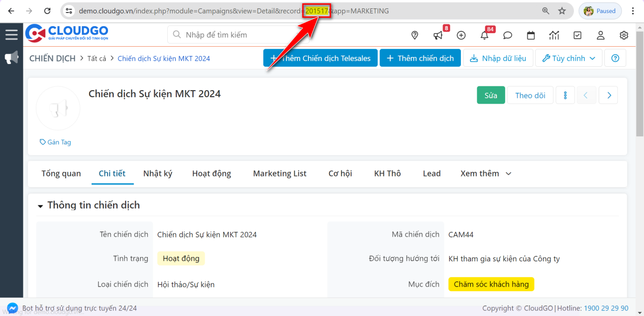Open the three-dot more actions menu

[565, 95]
